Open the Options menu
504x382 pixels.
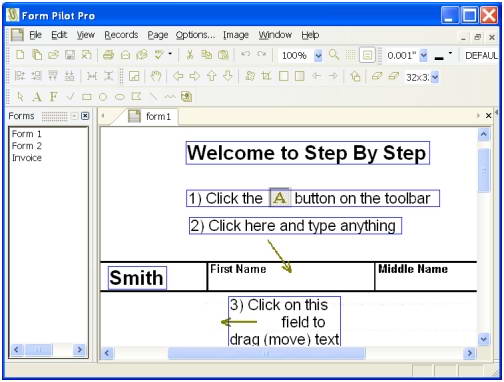[x=195, y=35]
